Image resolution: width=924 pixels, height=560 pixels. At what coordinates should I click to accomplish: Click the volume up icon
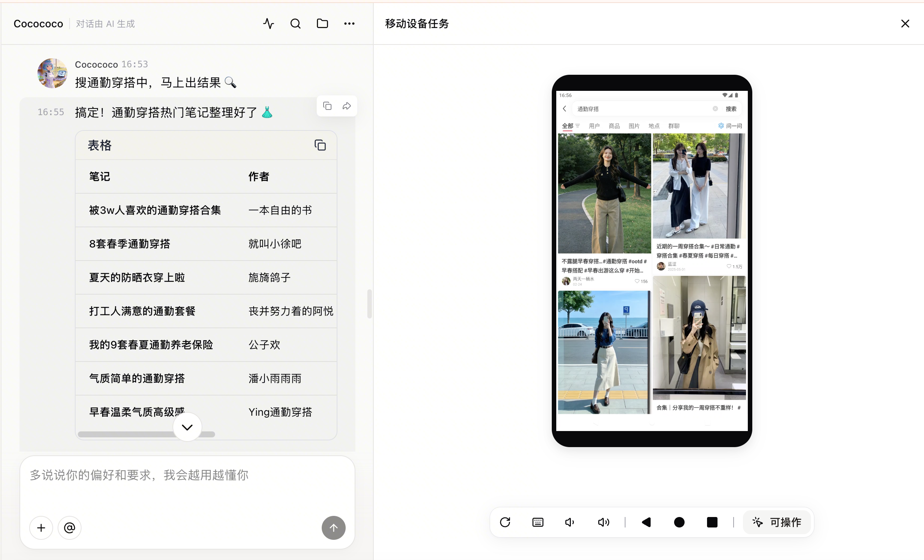(603, 522)
